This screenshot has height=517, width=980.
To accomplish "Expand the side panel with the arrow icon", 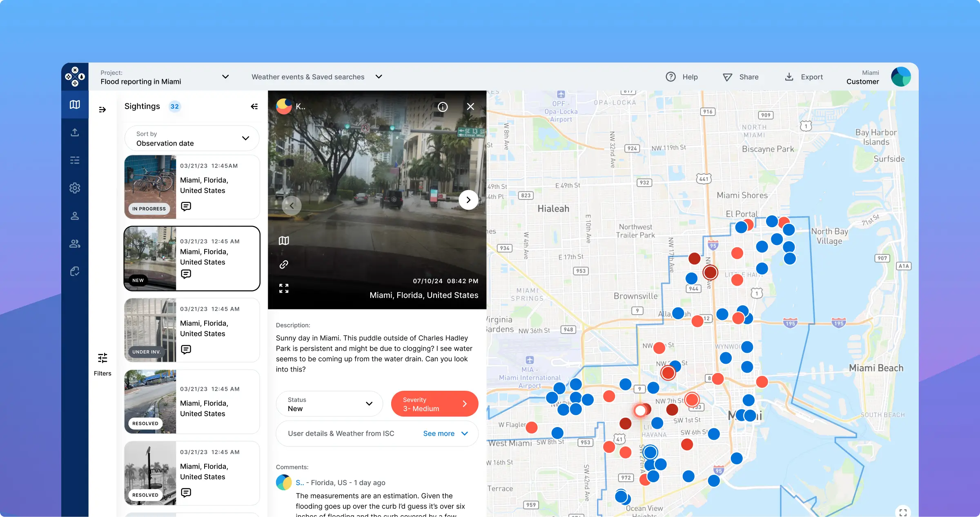I will (102, 110).
